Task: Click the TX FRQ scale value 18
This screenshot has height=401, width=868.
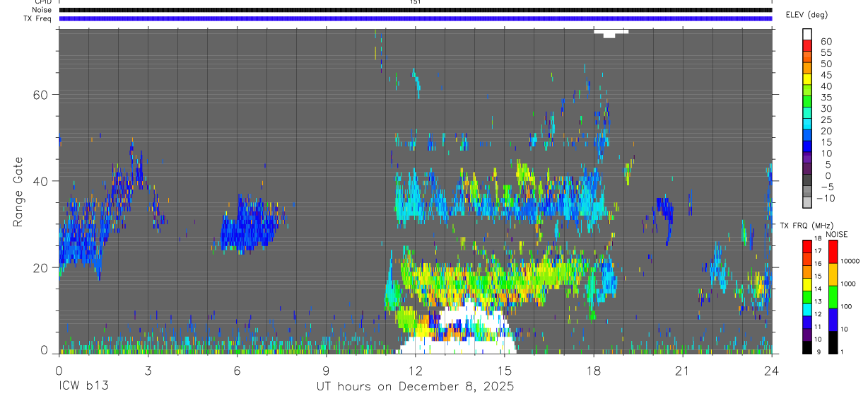Action: [819, 239]
